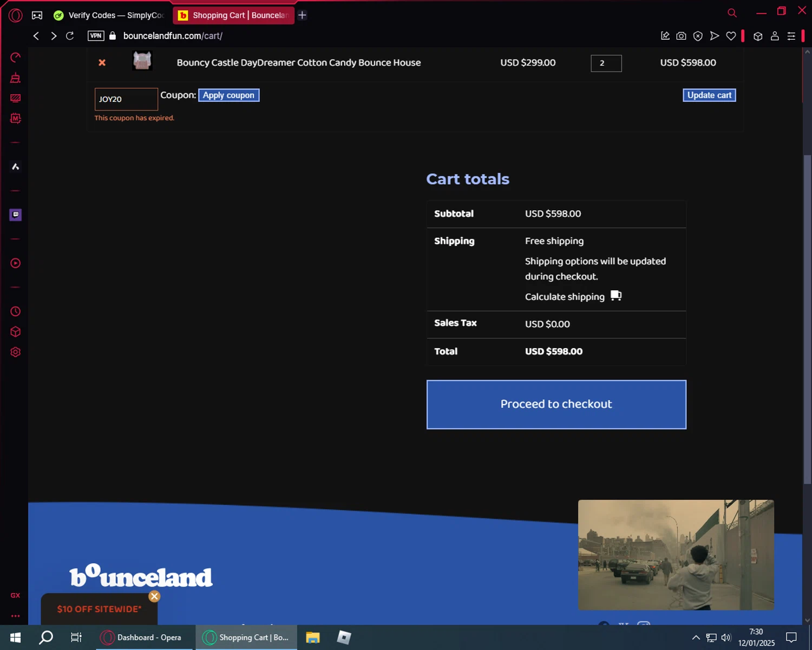Open File Explorer from the taskbar
The height and width of the screenshot is (650, 812).
(x=313, y=638)
